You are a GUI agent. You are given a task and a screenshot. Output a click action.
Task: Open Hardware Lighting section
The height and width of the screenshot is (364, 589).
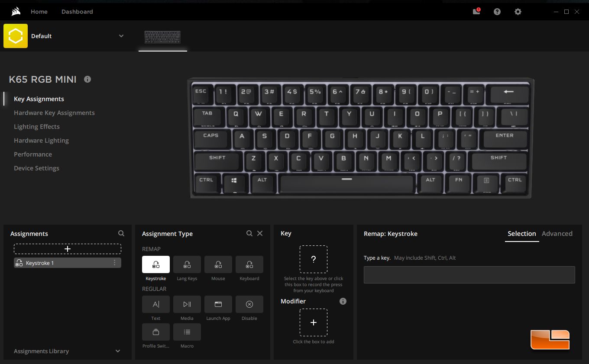coord(41,140)
